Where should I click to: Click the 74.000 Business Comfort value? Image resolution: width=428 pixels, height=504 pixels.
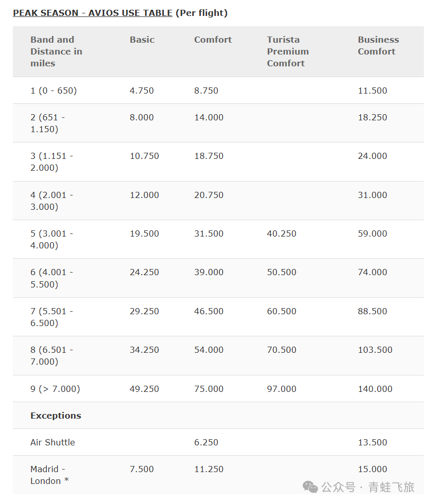point(372,272)
